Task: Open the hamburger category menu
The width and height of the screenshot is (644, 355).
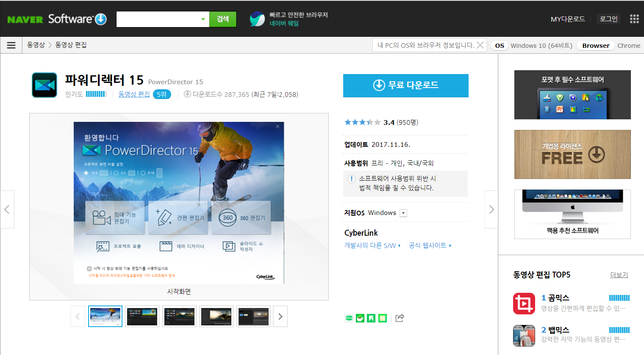Action: [x=11, y=45]
